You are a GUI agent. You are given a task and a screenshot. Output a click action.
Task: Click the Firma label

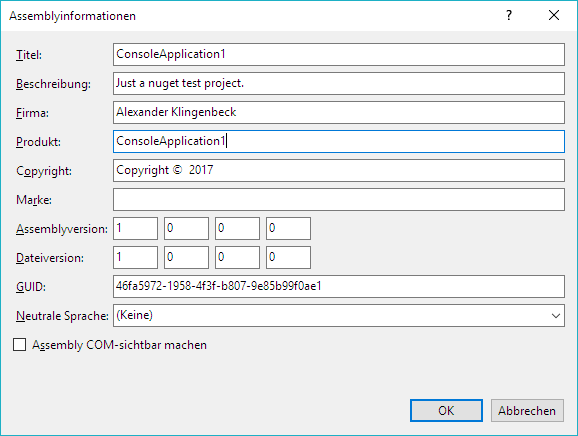[32, 113]
